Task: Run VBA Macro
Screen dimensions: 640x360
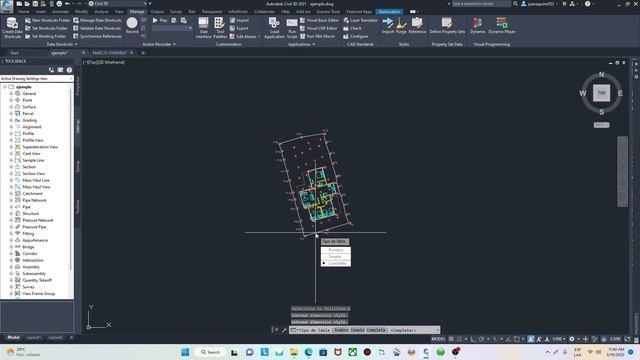Action: coord(317,36)
